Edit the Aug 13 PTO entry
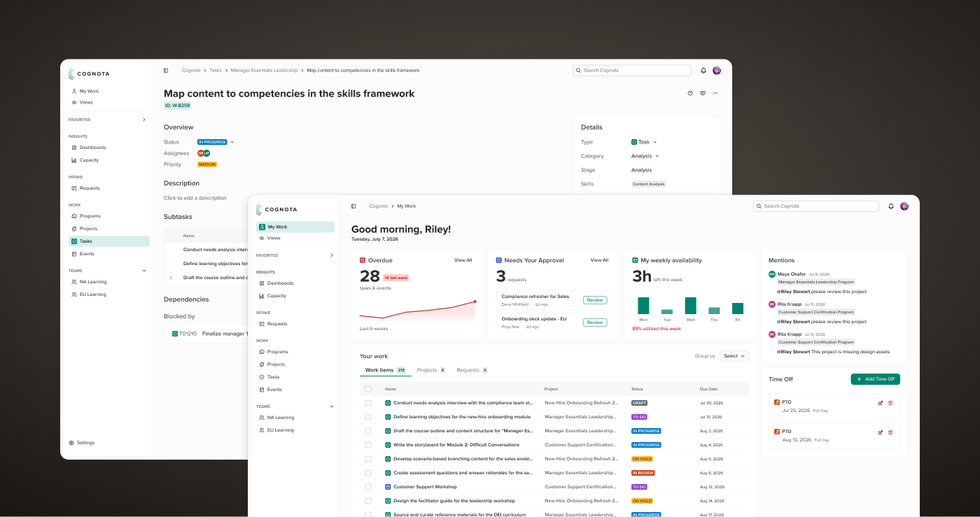The image size is (980, 517). 881,432
